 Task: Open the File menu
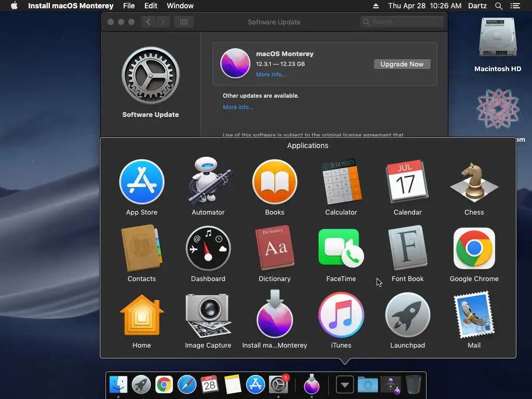(x=129, y=6)
